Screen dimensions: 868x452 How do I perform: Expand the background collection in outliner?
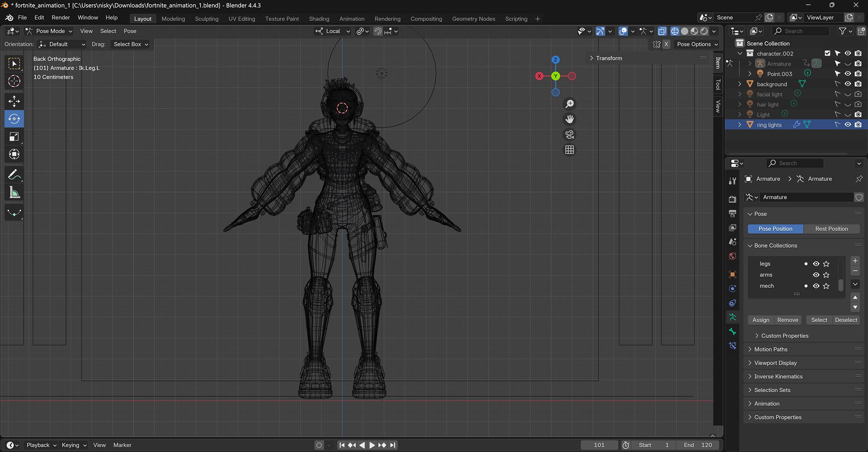tap(740, 84)
